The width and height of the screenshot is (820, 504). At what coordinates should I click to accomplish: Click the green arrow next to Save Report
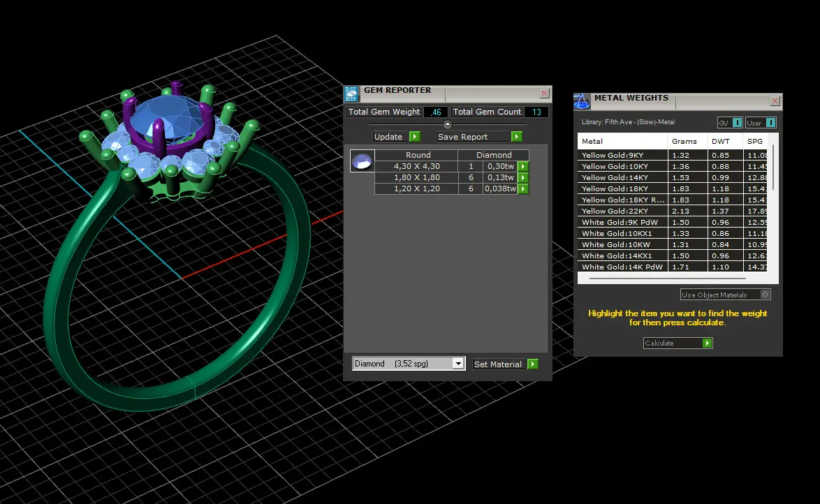tap(517, 136)
